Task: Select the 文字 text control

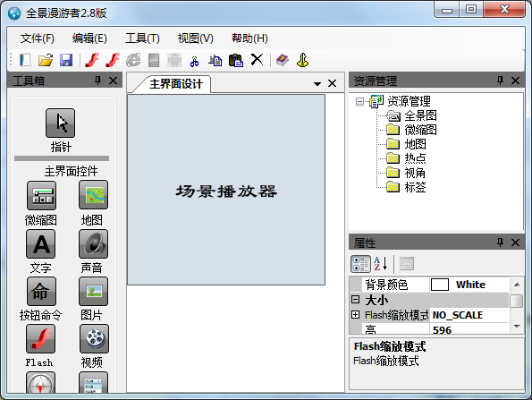Action: pyautogui.click(x=41, y=243)
